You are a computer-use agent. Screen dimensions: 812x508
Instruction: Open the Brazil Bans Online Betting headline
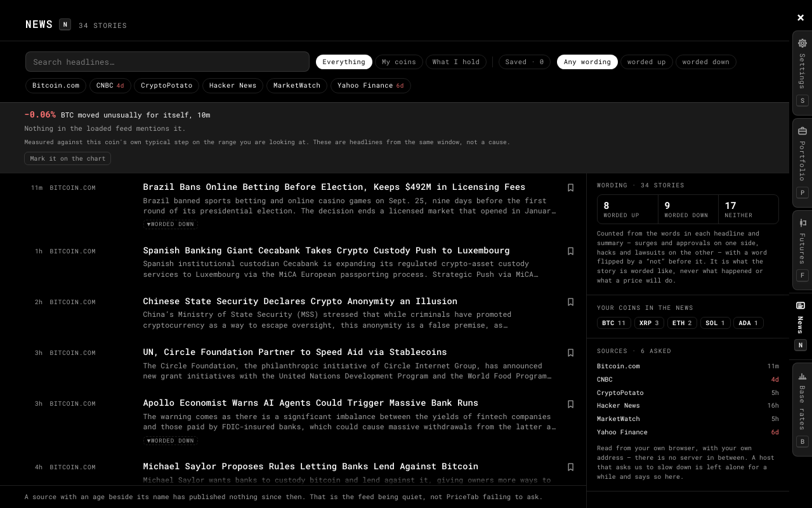pos(334,187)
